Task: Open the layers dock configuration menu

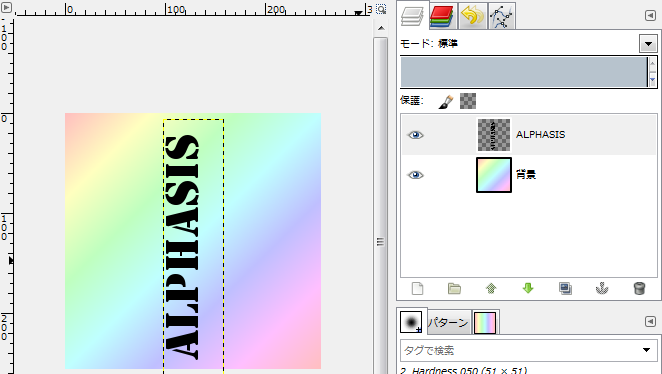Action: click(x=650, y=16)
